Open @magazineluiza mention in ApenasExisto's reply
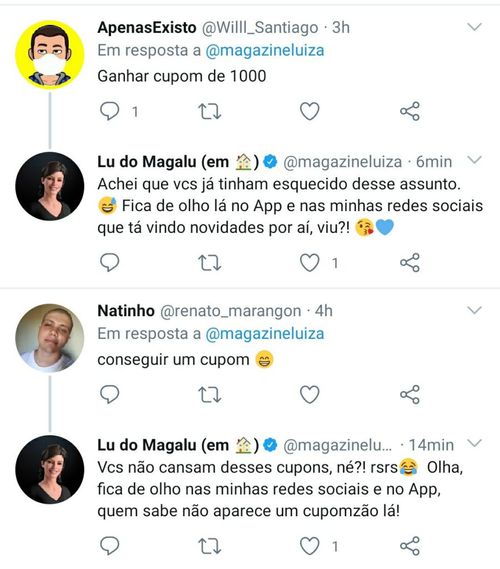This screenshot has height=569, width=500. [x=265, y=50]
